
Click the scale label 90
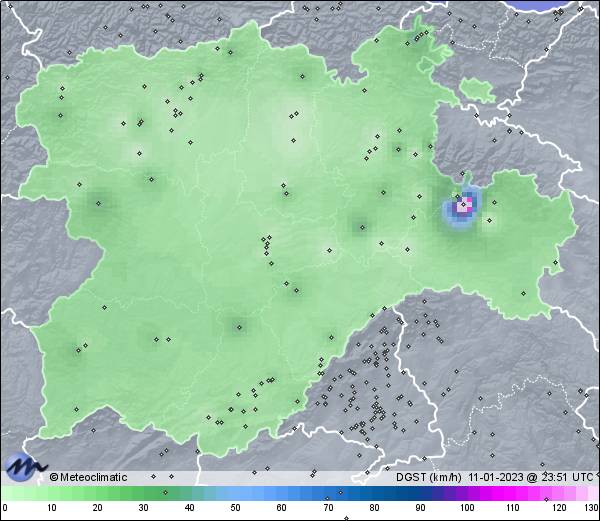click(420, 508)
